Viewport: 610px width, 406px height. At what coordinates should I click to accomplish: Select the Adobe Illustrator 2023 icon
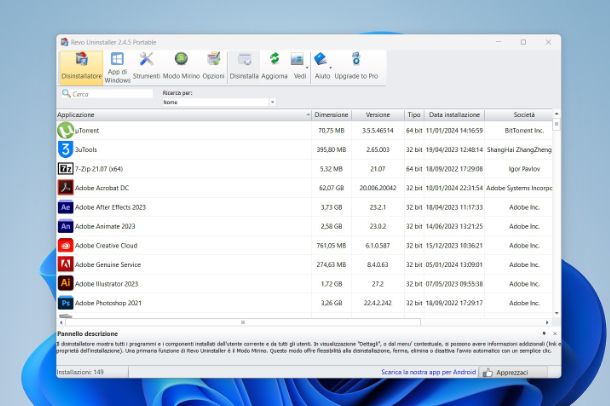65,283
